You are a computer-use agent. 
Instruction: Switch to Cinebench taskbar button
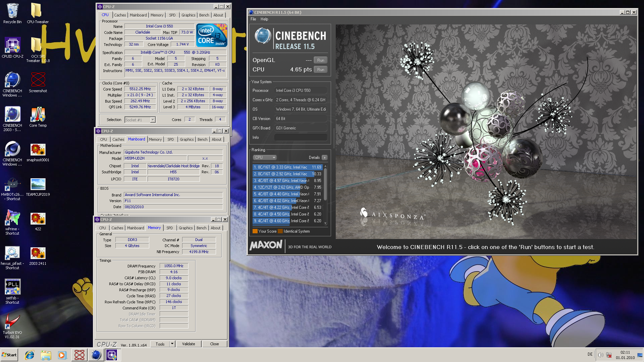[96, 355]
